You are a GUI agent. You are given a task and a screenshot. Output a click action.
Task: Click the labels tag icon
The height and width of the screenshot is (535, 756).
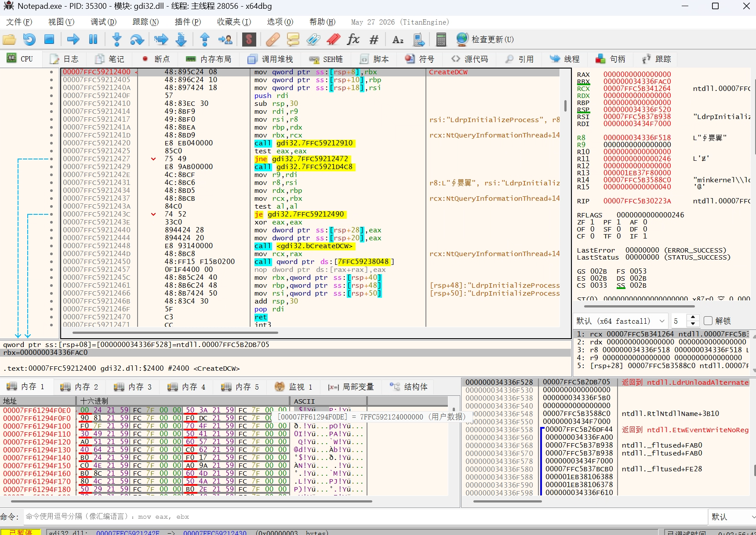pos(313,40)
